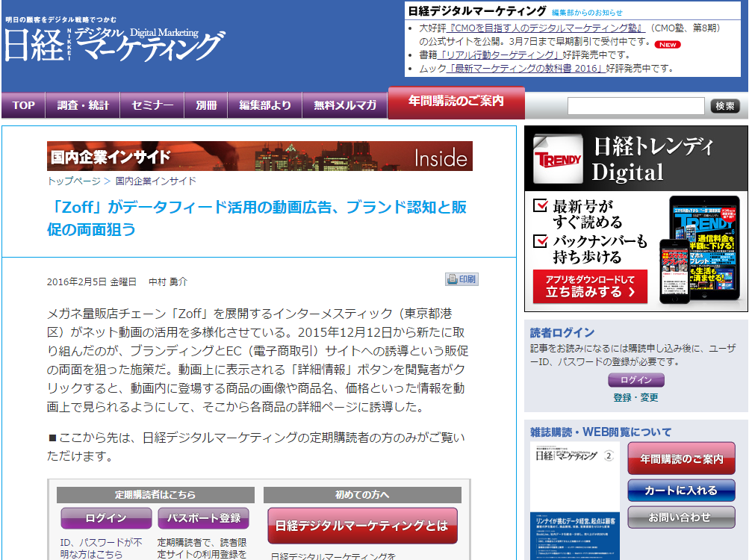This screenshot has height=560, width=752.
Task: Open the 登録・変更 link
Action: [x=636, y=397]
